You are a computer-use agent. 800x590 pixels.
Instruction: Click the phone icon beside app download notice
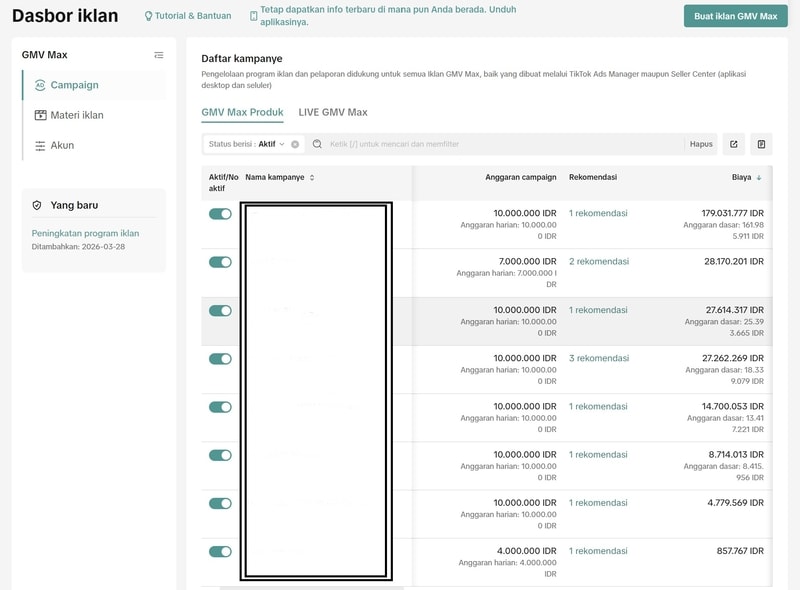(254, 16)
